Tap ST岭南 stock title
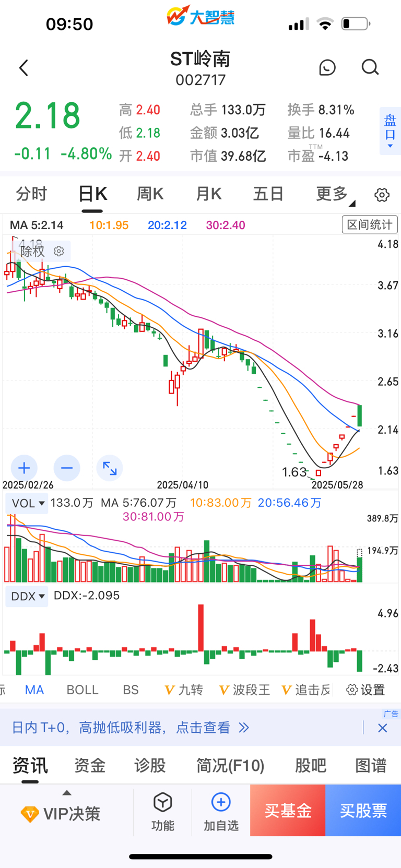 coord(200,59)
